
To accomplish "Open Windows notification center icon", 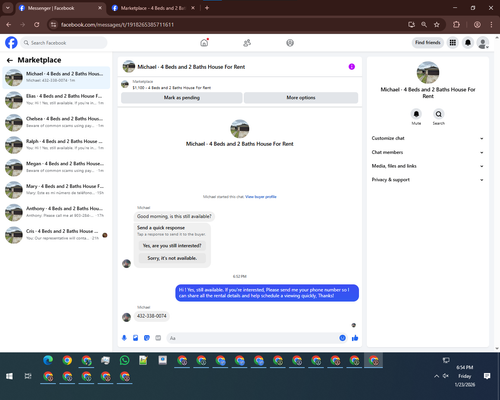I will click(x=487, y=376).
